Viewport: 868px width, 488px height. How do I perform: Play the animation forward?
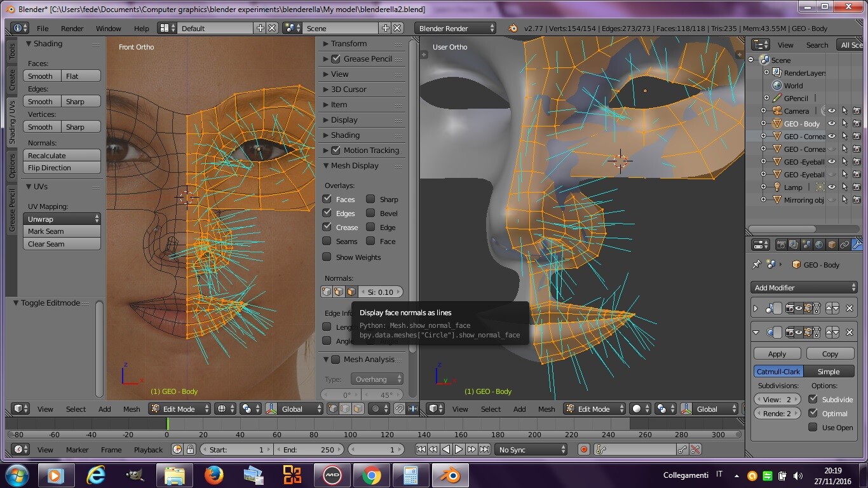click(459, 449)
